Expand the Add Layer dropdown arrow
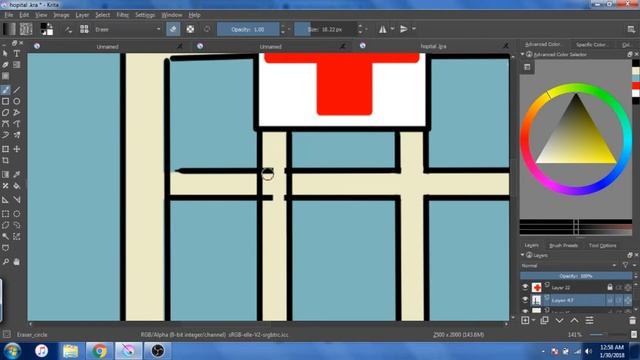Screen dimensions: 640x360 (x=533, y=321)
